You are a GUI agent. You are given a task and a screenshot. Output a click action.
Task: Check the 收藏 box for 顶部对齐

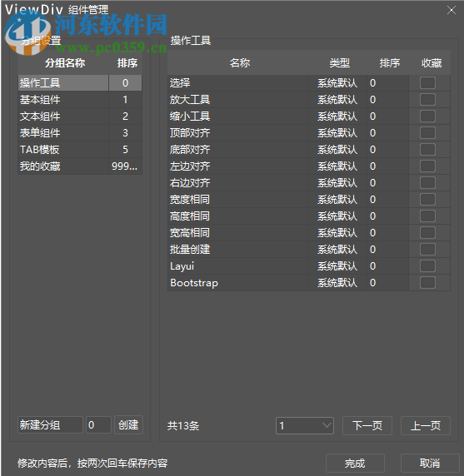pos(427,133)
